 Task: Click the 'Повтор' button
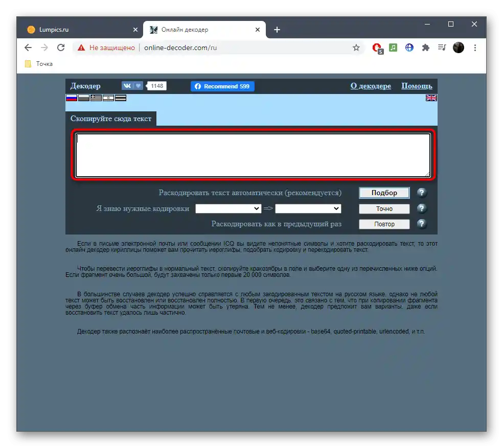(384, 224)
